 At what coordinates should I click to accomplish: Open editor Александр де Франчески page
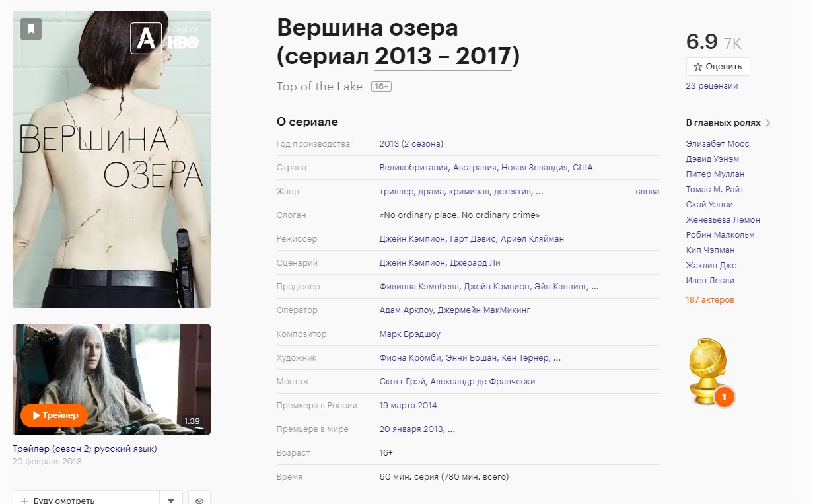483,382
